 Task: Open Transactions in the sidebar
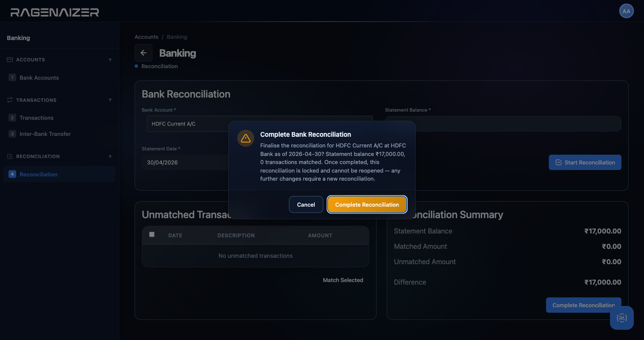(59, 118)
